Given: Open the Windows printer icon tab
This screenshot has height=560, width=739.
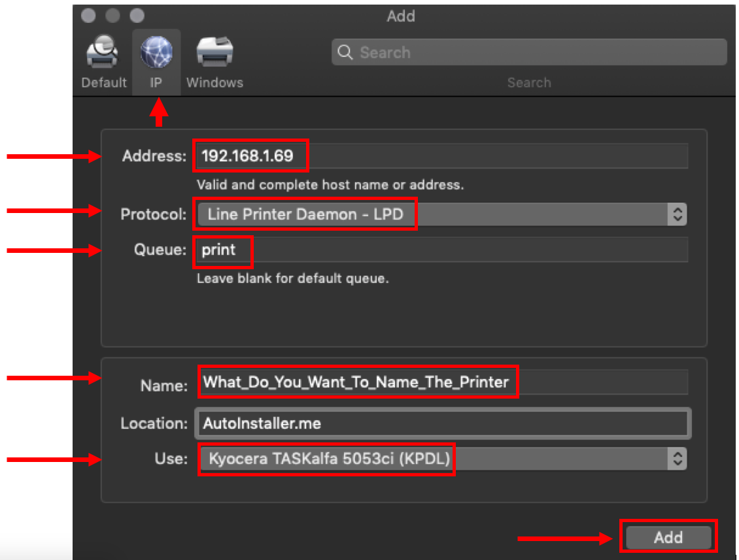Looking at the screenshot, I should [215, 53].
